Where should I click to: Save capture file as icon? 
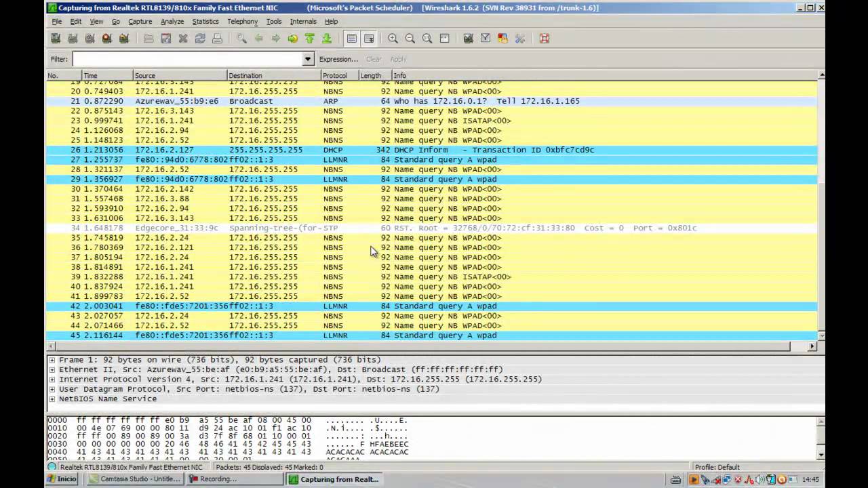coord(165,39)
